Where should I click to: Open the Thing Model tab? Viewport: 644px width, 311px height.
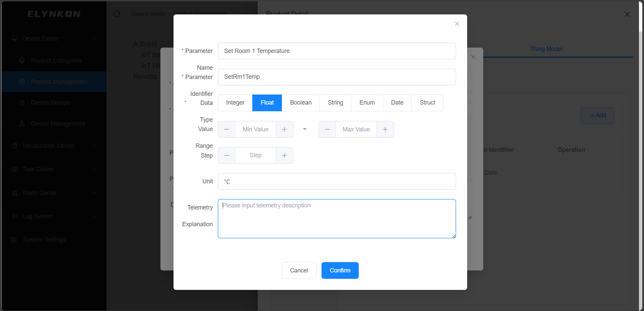[x=546, y=49]
